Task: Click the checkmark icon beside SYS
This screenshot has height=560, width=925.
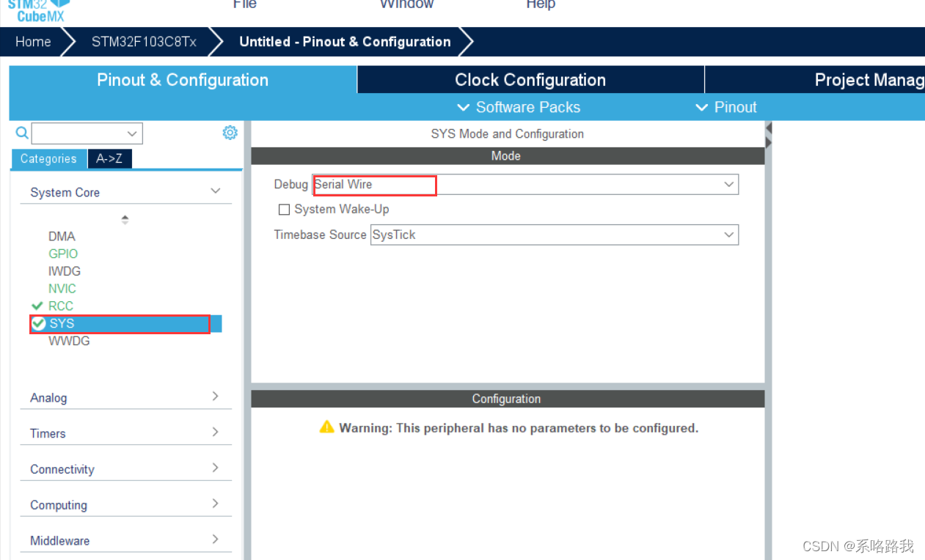Action: coord(39,323)
